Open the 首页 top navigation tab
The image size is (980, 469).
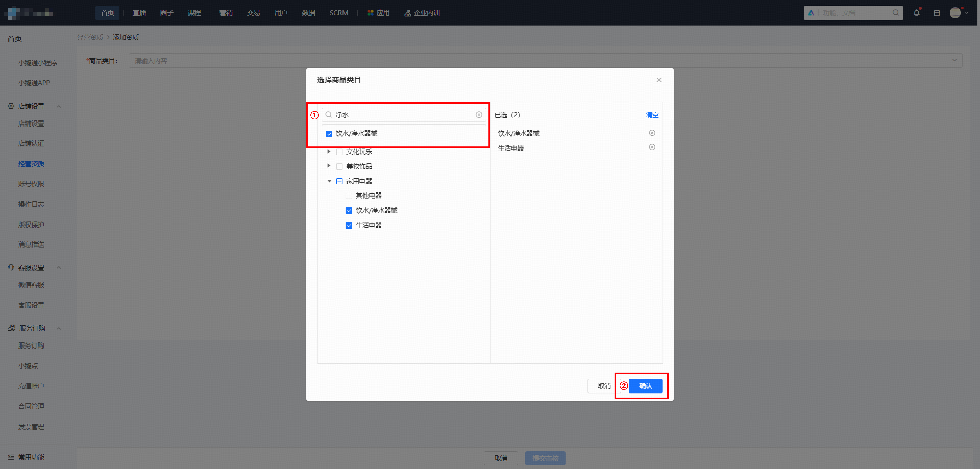point(107,13)
